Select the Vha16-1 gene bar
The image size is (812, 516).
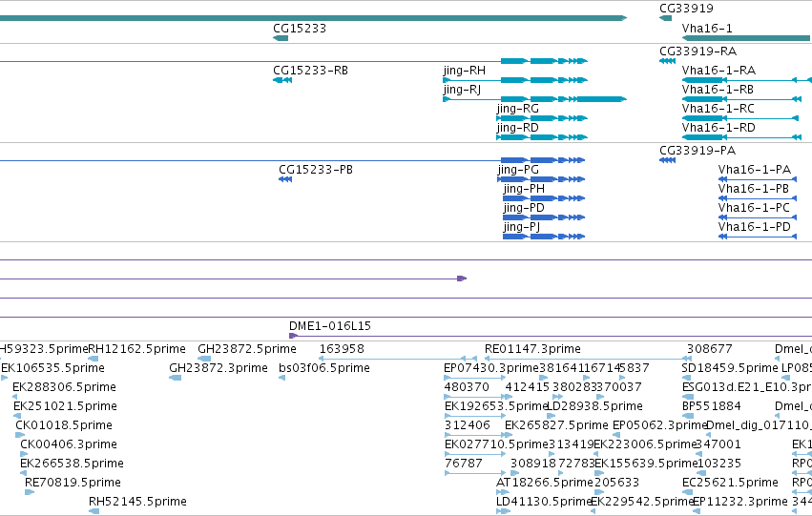click(x=746, y=38)
